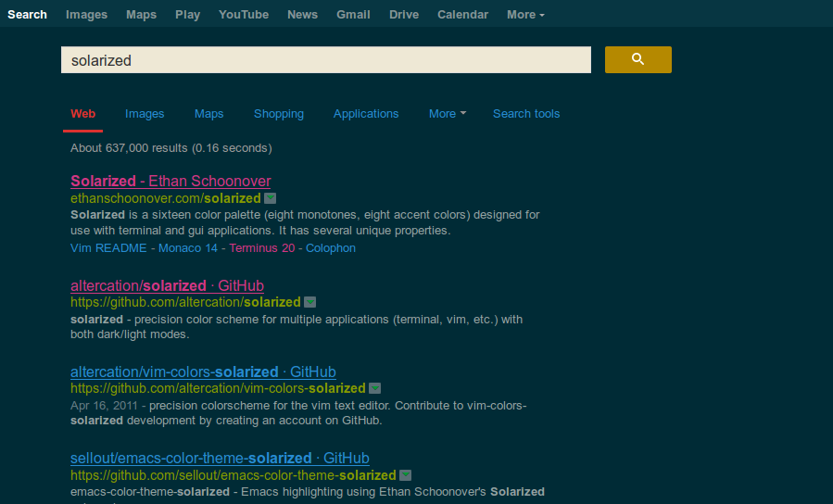Open the Vim README sitelink
The height and width of the screenshot is (504, 833).
tap(108, 248)
